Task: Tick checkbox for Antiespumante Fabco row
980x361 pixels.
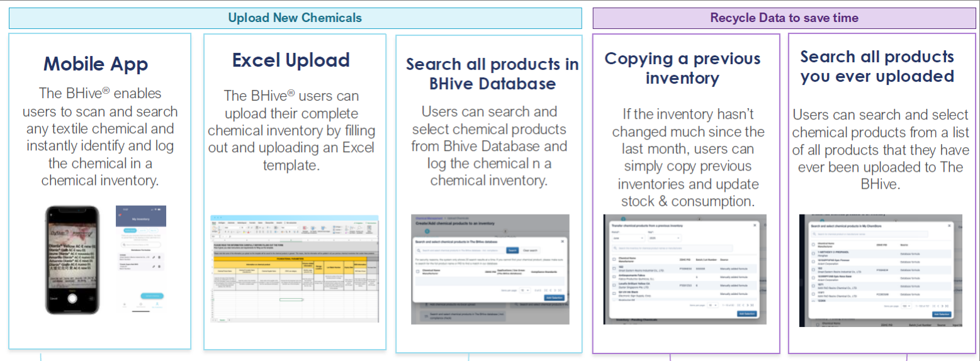Action: click(x=614, y=277)
